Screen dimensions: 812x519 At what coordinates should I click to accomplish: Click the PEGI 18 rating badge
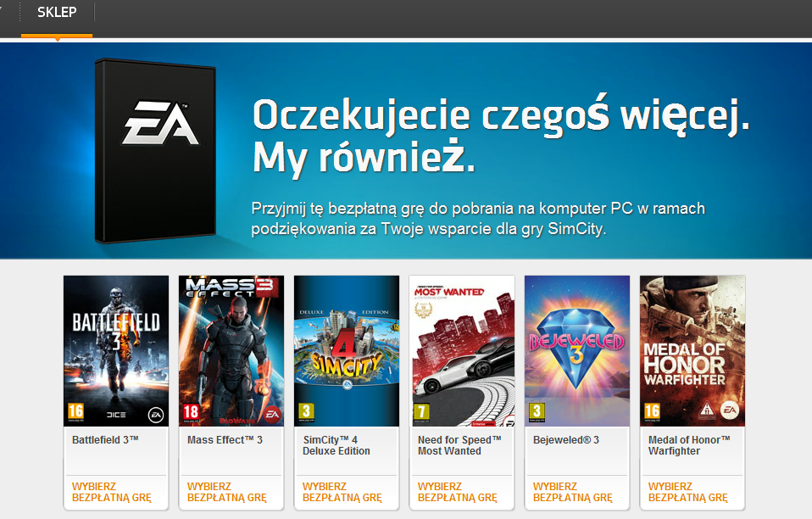[191, 413]
